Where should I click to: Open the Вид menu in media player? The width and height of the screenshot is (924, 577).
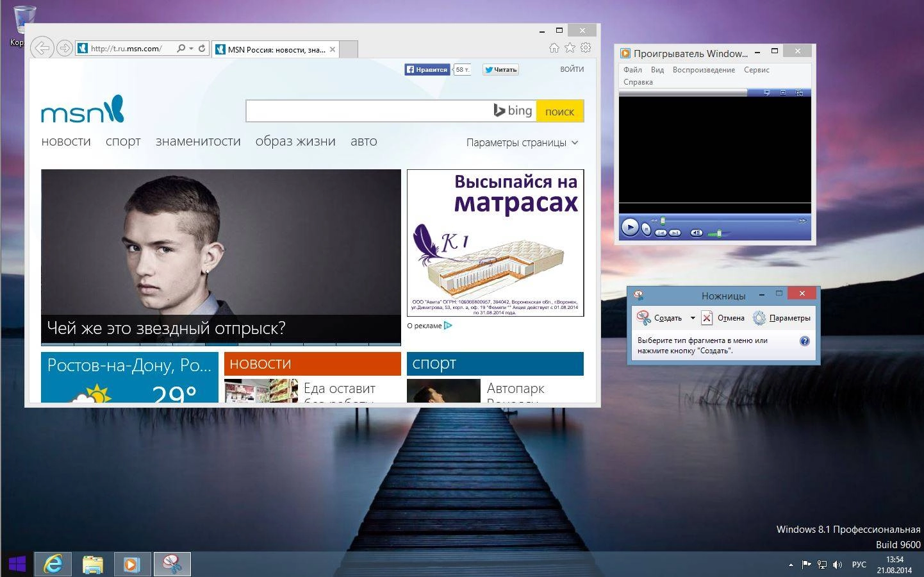click(x=657, y=70)
